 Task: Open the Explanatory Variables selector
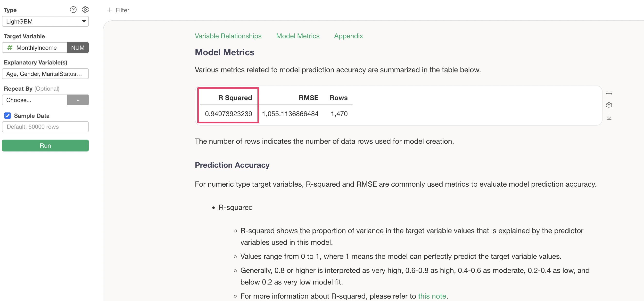[45, 74]
